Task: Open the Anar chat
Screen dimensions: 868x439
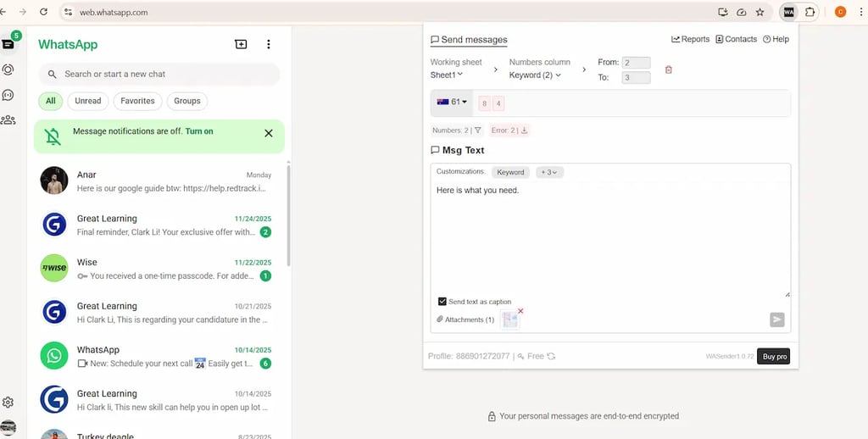Action: coord(159,181)
